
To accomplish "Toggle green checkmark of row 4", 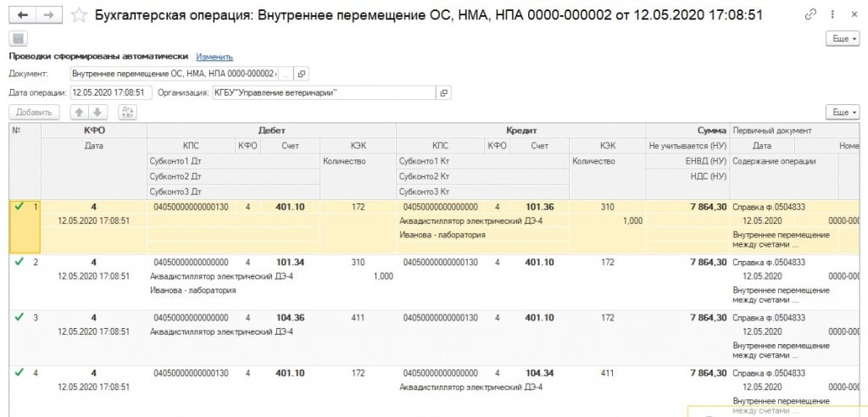I will pos(19,373).
